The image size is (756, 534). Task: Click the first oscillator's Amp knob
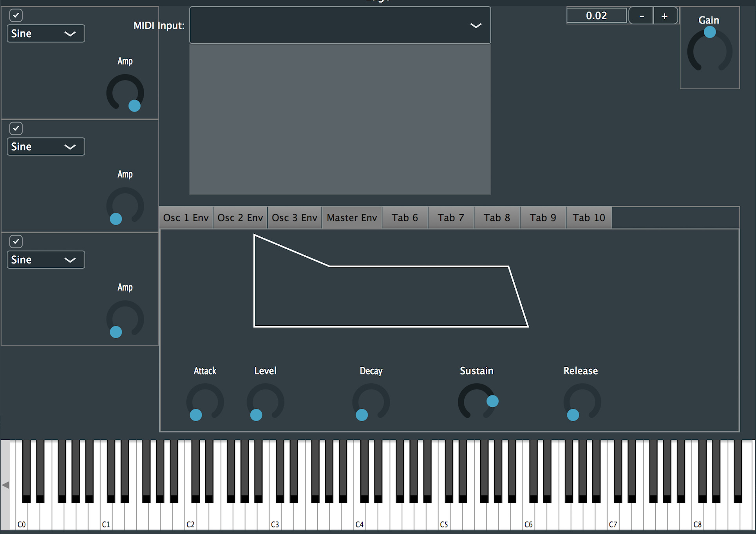click(x=125, y=93)
